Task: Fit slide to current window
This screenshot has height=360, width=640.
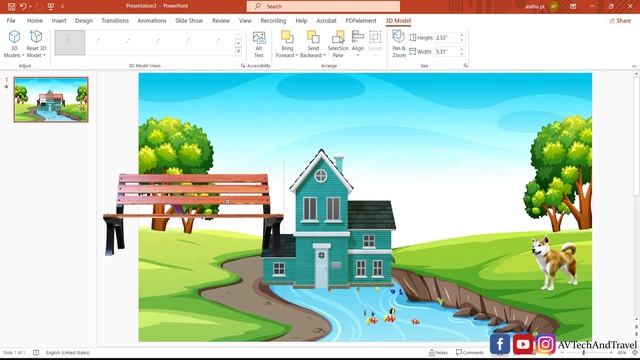Action: pyautogui.click(x=635, y=352)
